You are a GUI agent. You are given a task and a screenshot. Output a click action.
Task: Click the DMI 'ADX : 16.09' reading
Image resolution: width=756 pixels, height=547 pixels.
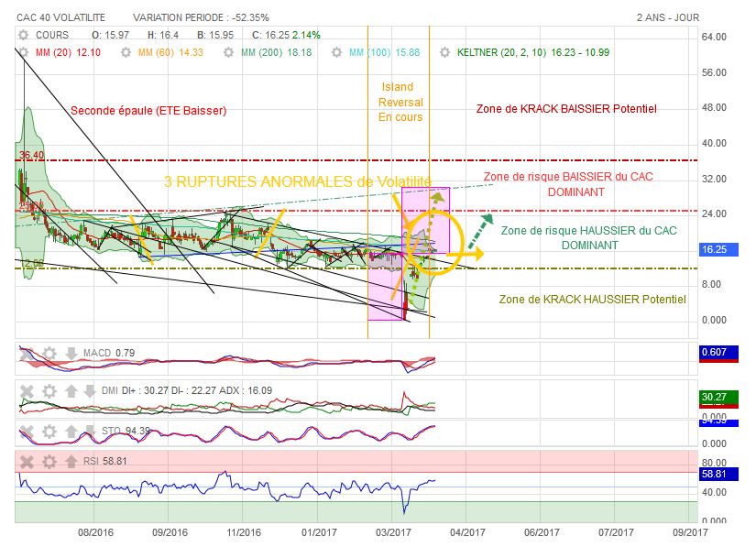point(244,391)
